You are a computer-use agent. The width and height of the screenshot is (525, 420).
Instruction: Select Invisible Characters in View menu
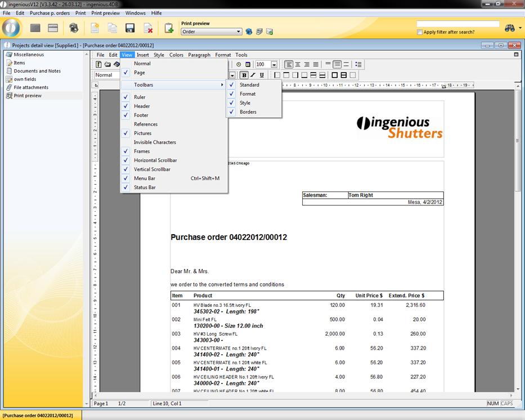[x=155, y=142]
